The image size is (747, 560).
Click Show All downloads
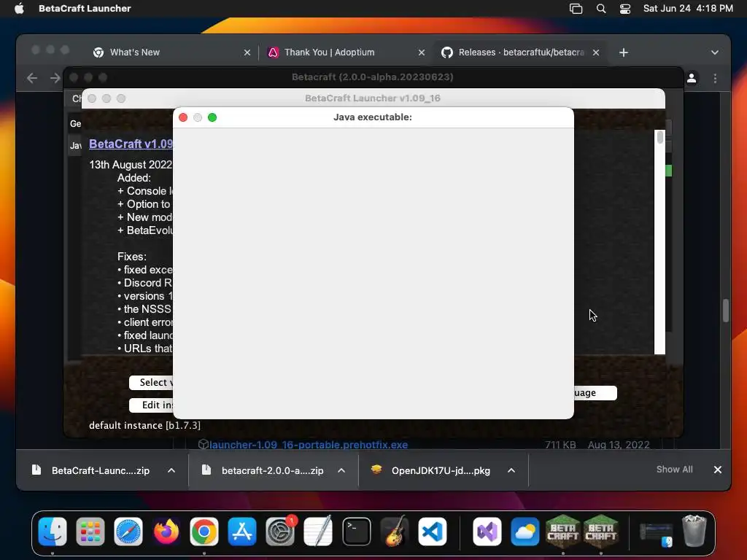coord(674,470)
